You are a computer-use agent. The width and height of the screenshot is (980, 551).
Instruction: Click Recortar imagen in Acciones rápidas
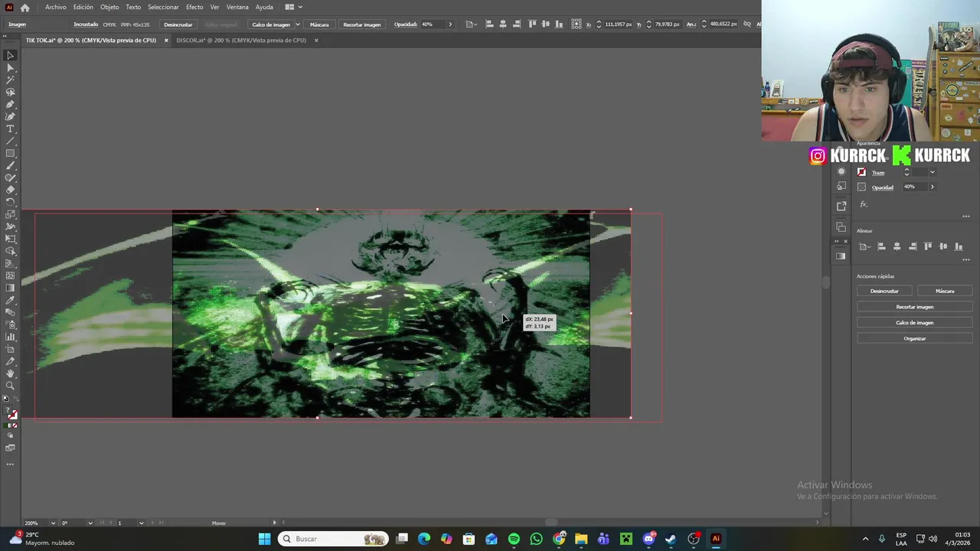(x=915, y=307)
